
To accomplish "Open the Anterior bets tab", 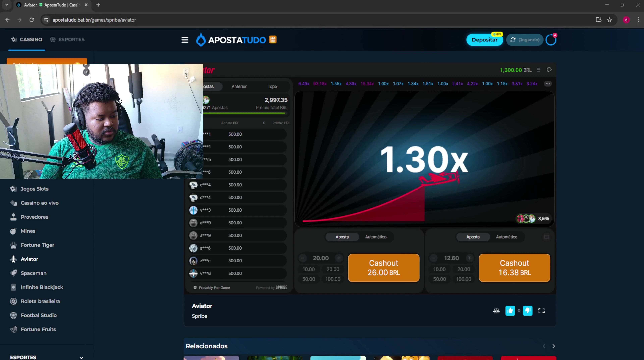I will click(x=239, y=87).
